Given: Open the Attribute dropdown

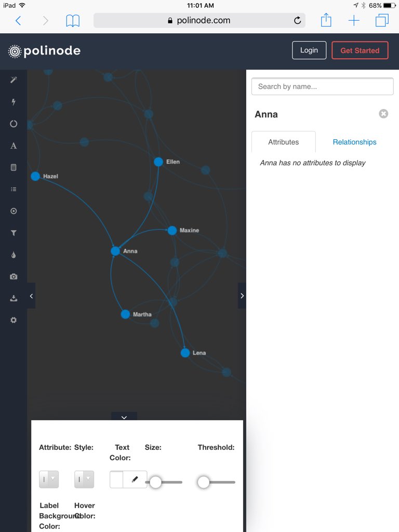Looking at the screenshot, I should pos(49,479).
